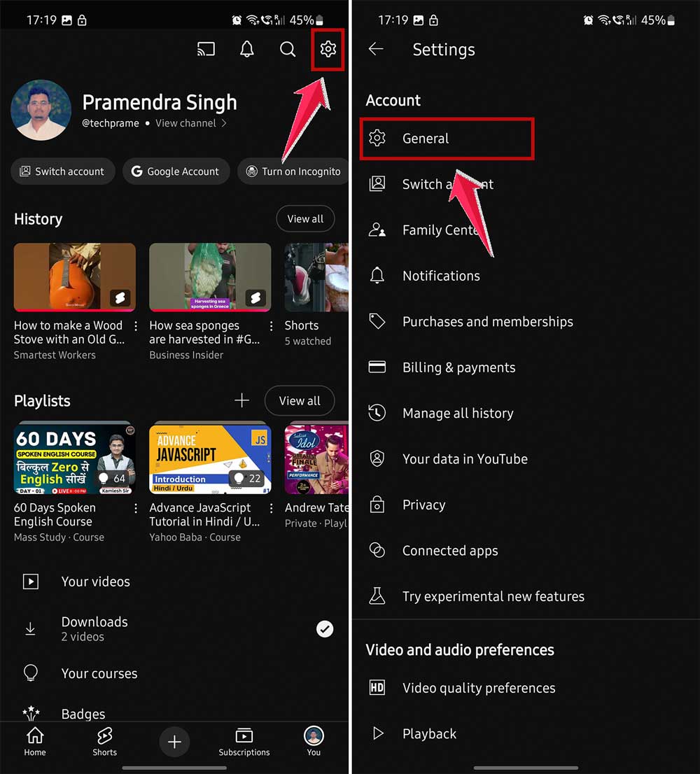Open the Cast icon
Screen dimensions: 700x774
coord(206,49)
